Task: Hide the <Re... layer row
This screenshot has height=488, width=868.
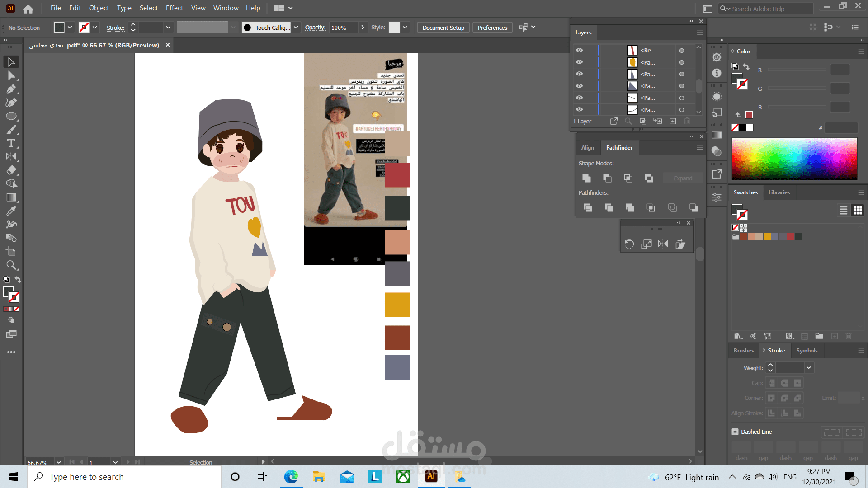Action: (579, 50)
